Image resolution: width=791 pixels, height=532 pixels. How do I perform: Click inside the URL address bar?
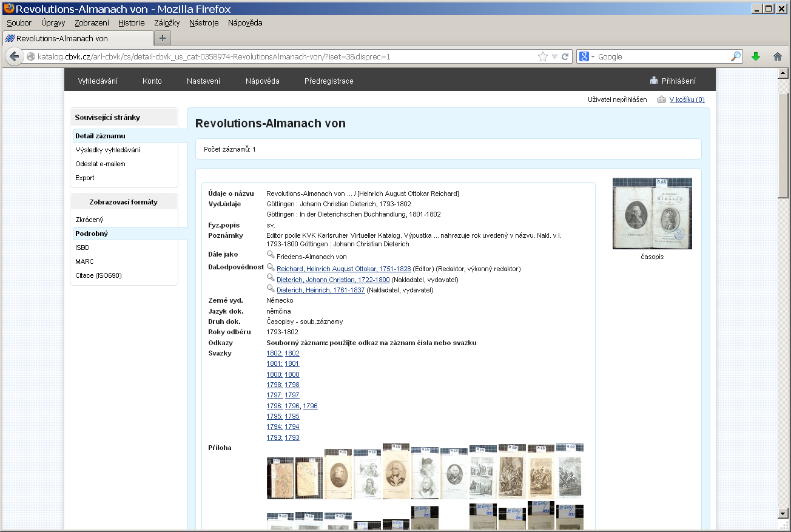pyautogui.click(x=285, y=56)
